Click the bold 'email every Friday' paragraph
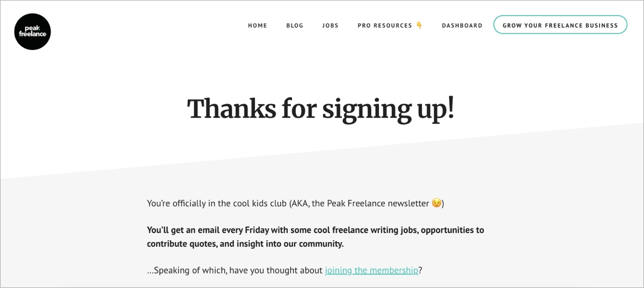644x288 pixels. click(315, 237)
